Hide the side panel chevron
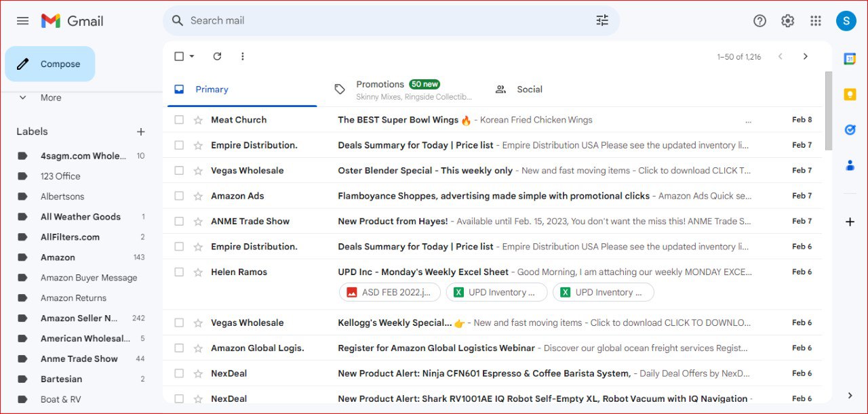 pos(850,395)
